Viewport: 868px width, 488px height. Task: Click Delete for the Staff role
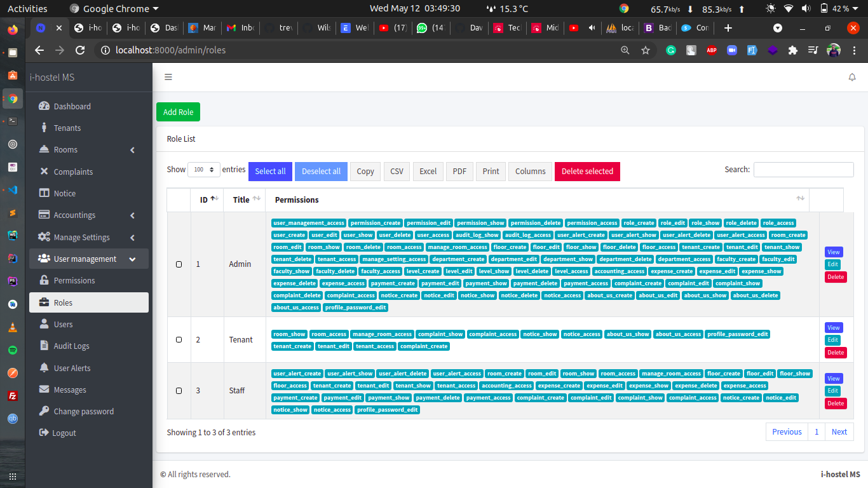(836, 403)
